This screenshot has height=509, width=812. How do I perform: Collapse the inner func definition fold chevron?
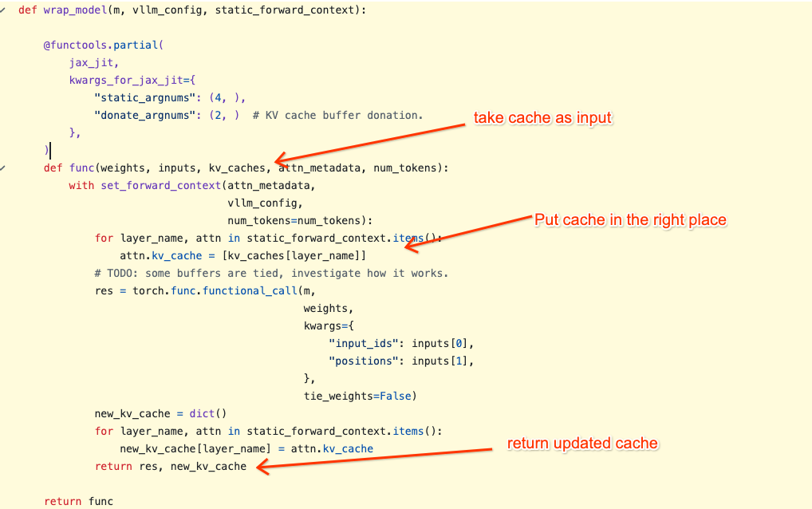(4, 168)
